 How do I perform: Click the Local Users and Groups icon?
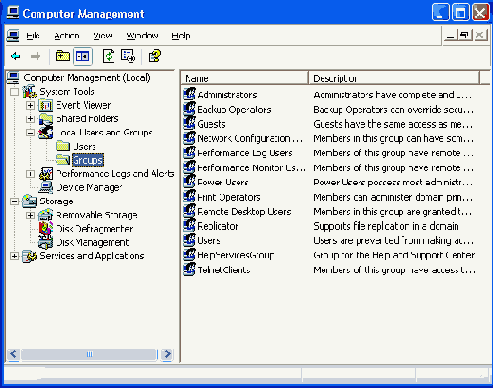click(46, 132)
